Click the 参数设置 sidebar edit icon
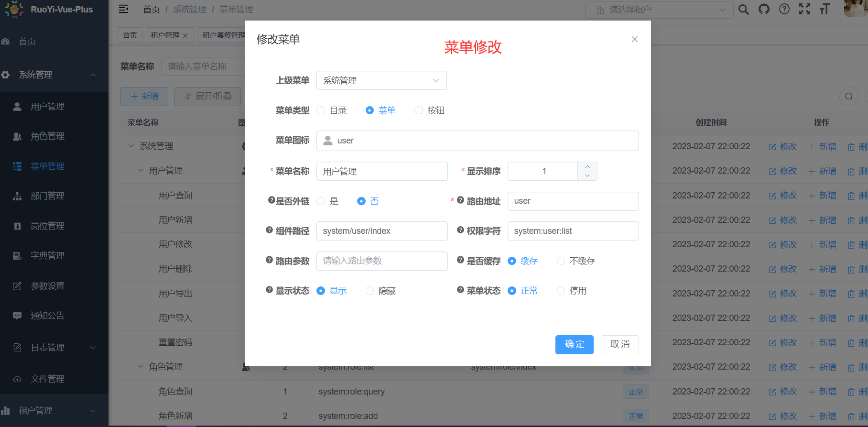868x427 pixels. pyautogui.click(x=17, y=286)
